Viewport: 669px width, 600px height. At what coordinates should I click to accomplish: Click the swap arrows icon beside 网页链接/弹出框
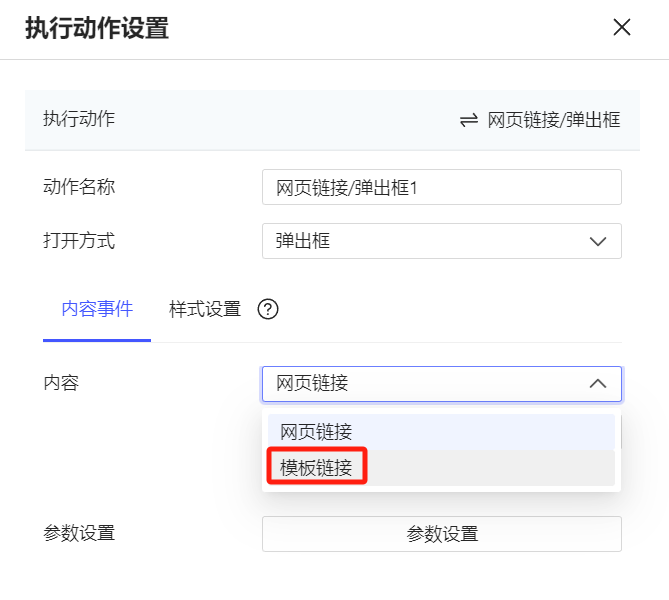pos(468,120)
